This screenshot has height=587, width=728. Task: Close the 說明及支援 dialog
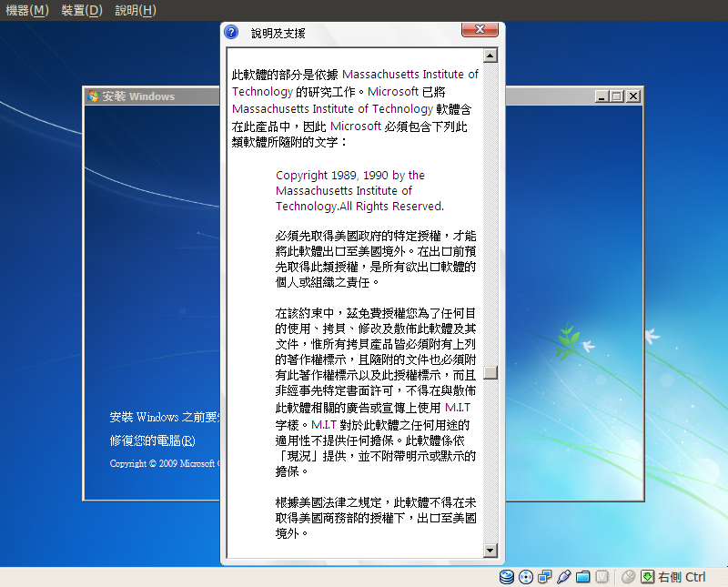point(480,29)
